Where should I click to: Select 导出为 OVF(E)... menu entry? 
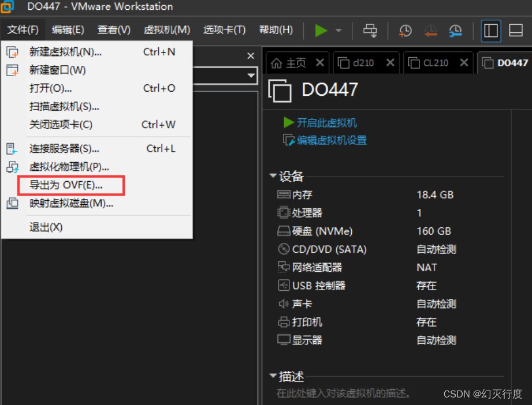pyautogui.click(x=96, y=185)
